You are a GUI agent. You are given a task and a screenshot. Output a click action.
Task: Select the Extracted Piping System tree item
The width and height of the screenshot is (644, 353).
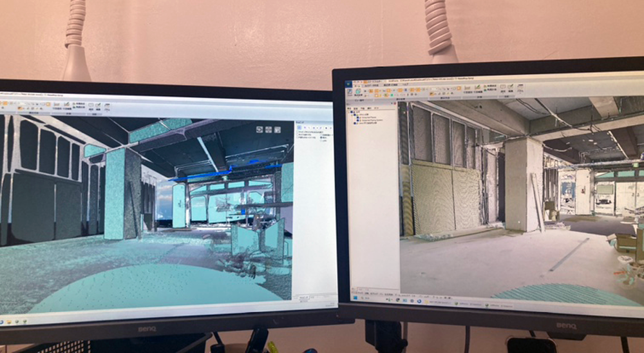tap(372, 120)
